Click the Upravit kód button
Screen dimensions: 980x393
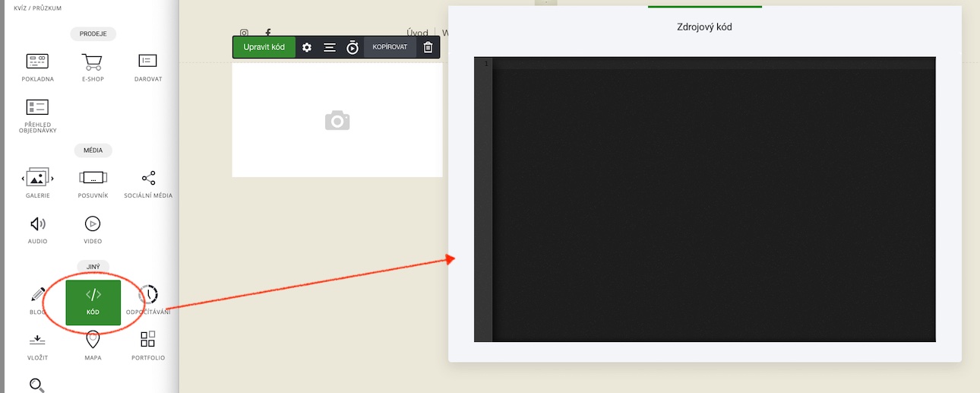point(264,47)
